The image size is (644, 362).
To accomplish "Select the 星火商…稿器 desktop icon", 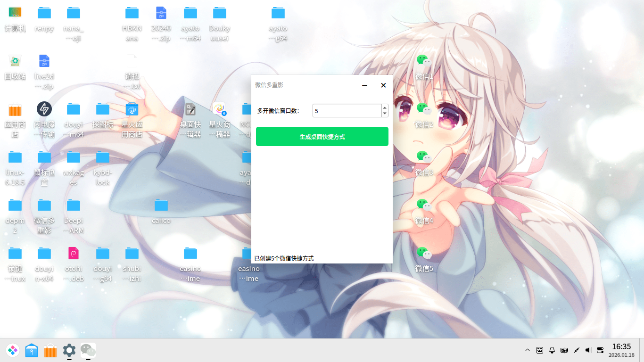I will 220,120.
